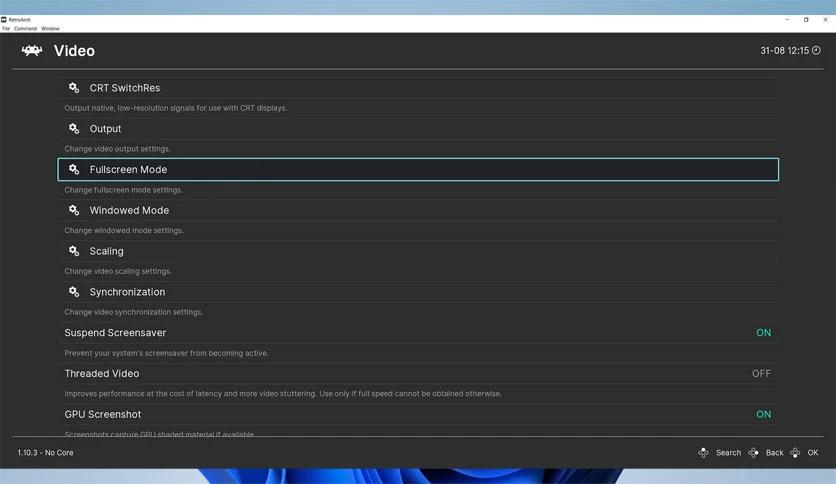Click the Video page title

tap(74, 51)
